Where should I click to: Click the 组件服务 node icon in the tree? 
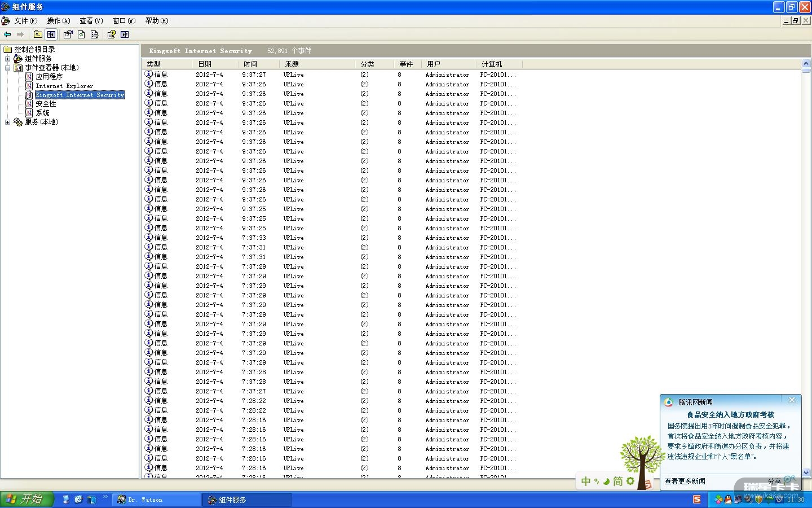pyautogui.click(x=18, y=59)
